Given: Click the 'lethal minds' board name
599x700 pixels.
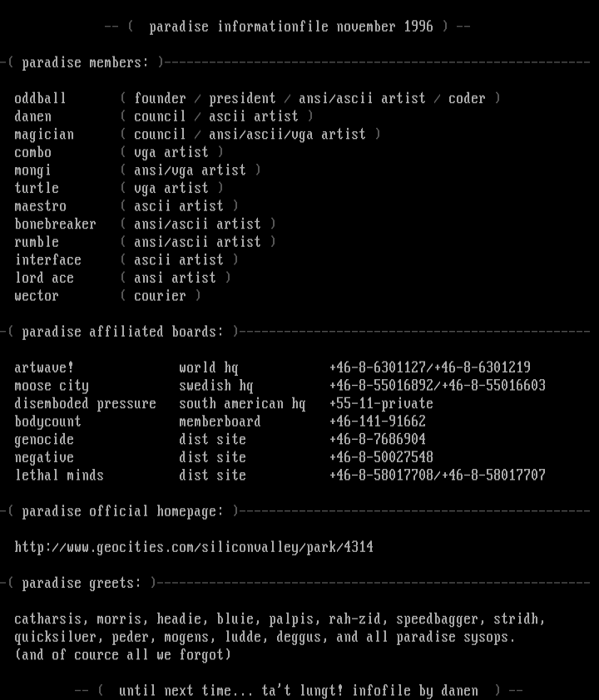Looking at the screenshot, I should tap(59, 476).
